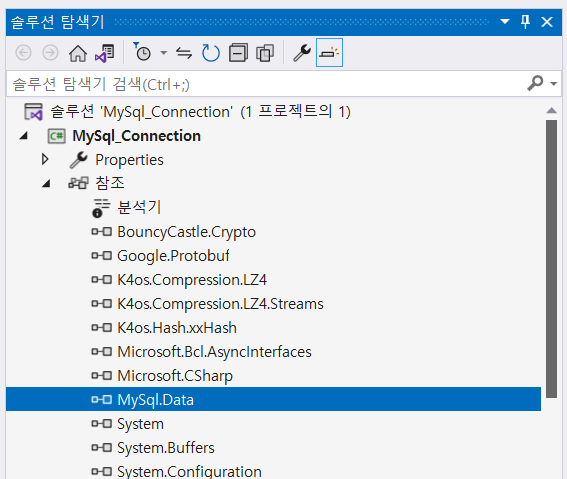Switch between solutions and folder views icon
Image resolution: width=567 pixels, height=479 pixels.
(x=105, y=53)
